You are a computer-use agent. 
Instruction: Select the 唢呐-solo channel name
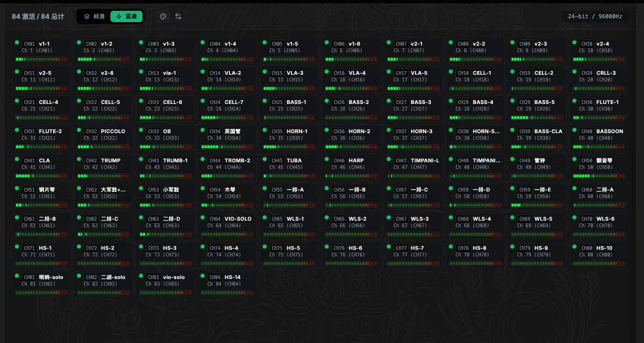click(x=51, y=277)
